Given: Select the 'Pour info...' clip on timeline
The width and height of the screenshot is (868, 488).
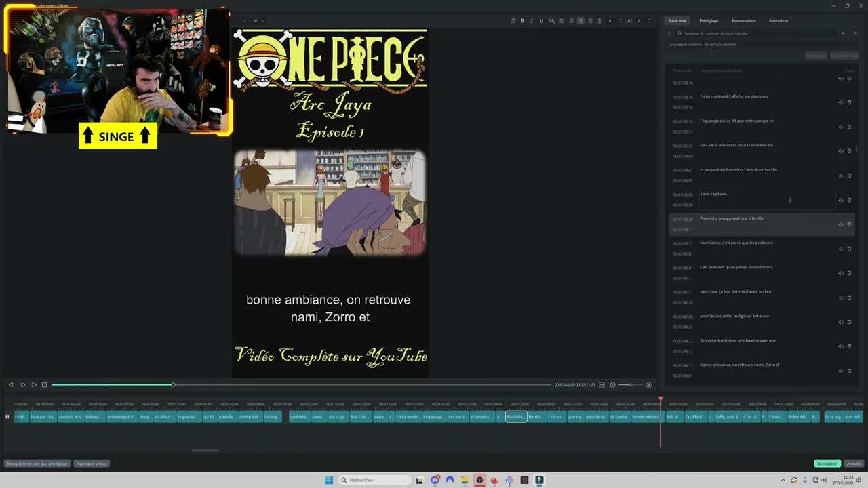Looking at the screenshot, I should [x=516, y=417].
